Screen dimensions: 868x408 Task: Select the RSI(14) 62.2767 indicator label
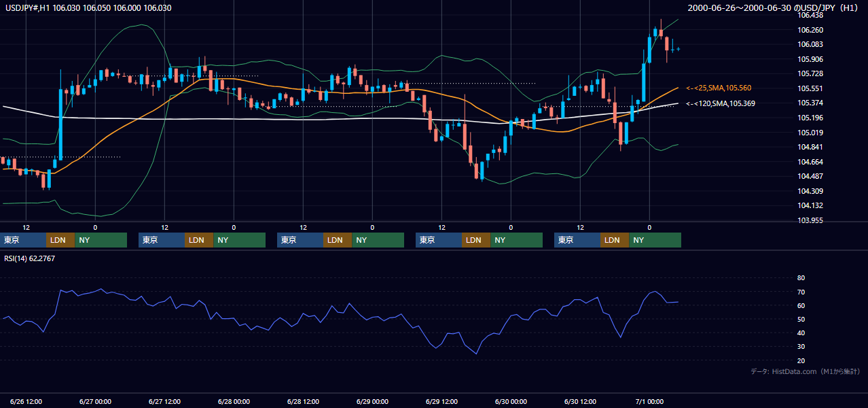[29, 258]
